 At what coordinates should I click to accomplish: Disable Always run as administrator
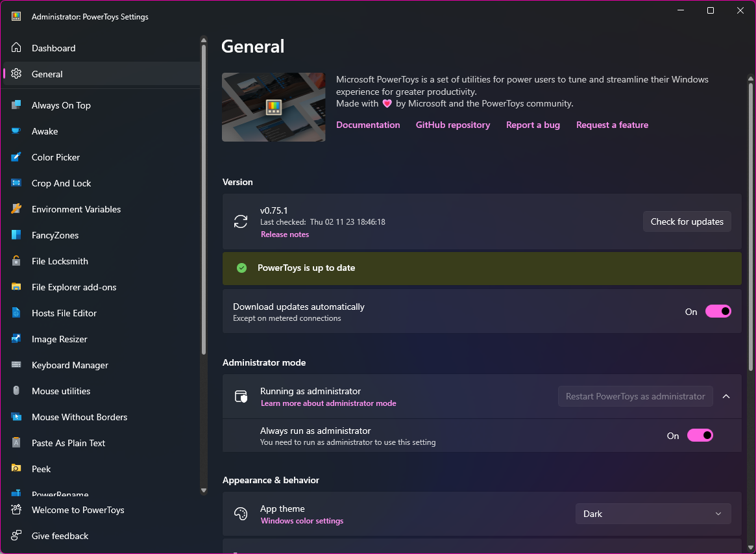[x=700, y=435]
